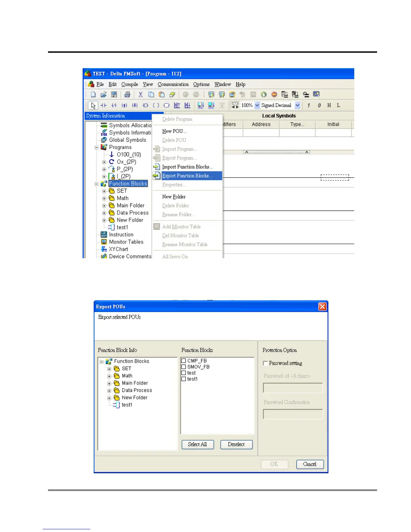
Task: Open the Options menu
Action: (201, 84)
